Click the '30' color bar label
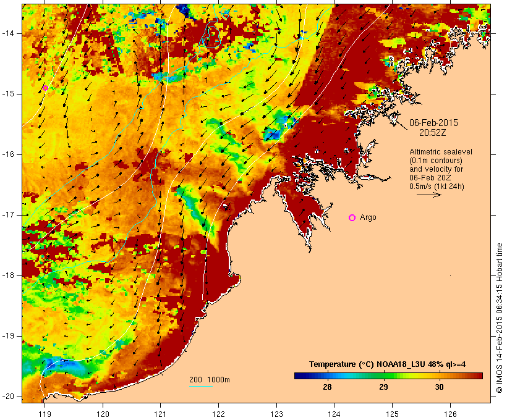507x420 pixels. 439,387
